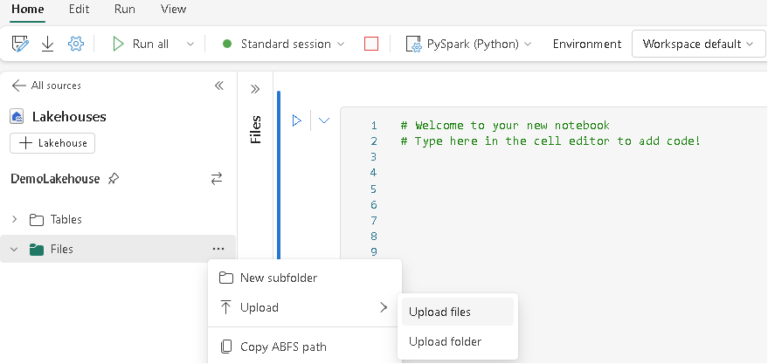Switch lakehouse using the swap arrows icon
The height and width of the screenshot is (364, 768).
(x=216, y=178)
